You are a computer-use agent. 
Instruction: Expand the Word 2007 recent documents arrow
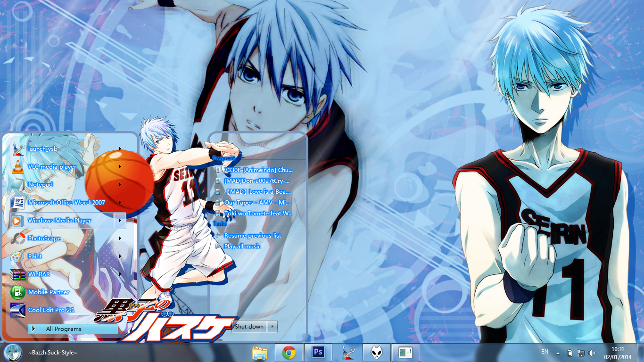pos(120,203)
